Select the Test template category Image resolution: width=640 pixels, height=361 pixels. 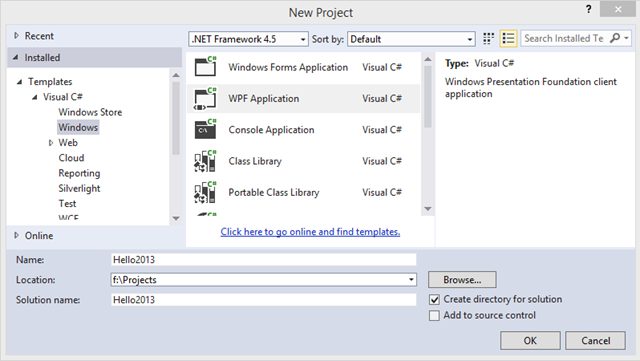coord(67,203)
